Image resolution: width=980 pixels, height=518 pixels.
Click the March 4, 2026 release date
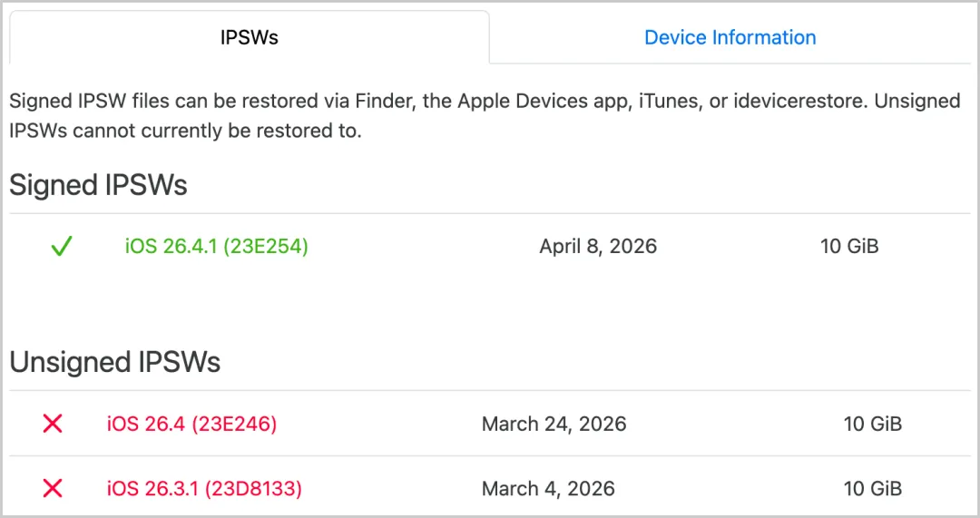(x=548, y=489)
